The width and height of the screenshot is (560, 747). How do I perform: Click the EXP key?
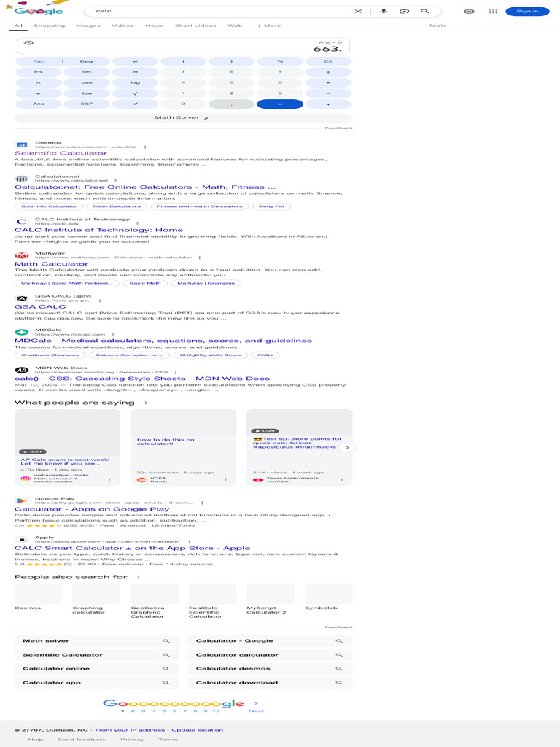coord(87,104)
